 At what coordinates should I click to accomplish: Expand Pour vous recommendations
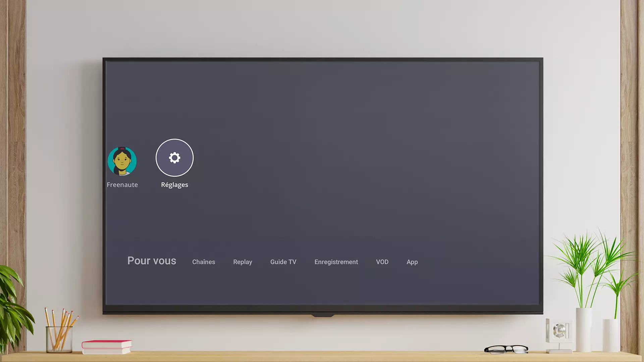coord(152,260)
